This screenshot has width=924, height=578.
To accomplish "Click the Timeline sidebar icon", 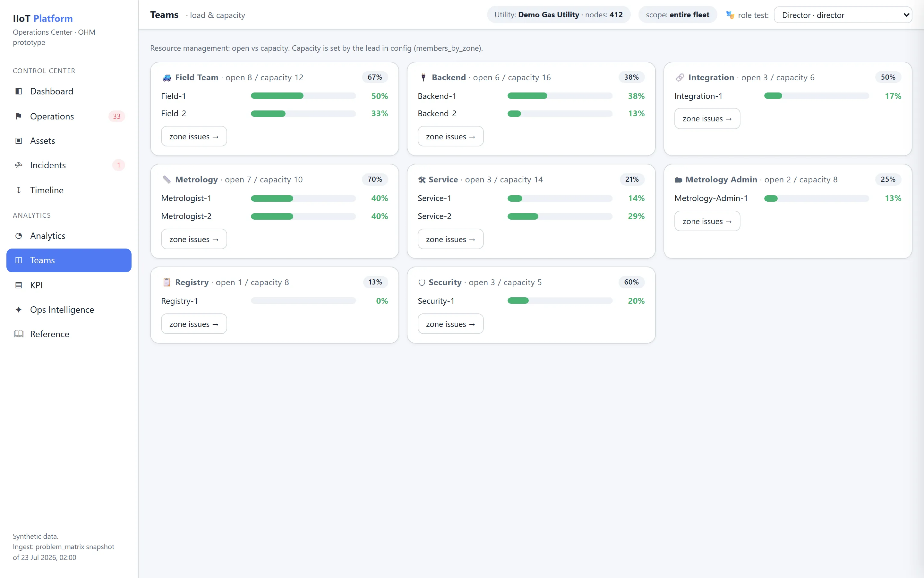I will (18, 190).
